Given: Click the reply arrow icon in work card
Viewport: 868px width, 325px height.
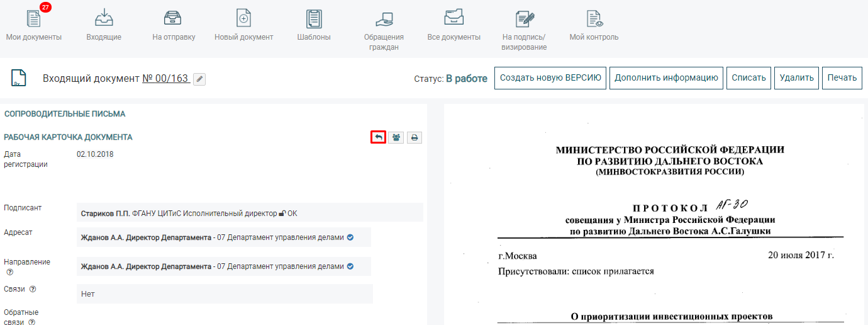Looking at the screenshot, I should click(378, 137).
